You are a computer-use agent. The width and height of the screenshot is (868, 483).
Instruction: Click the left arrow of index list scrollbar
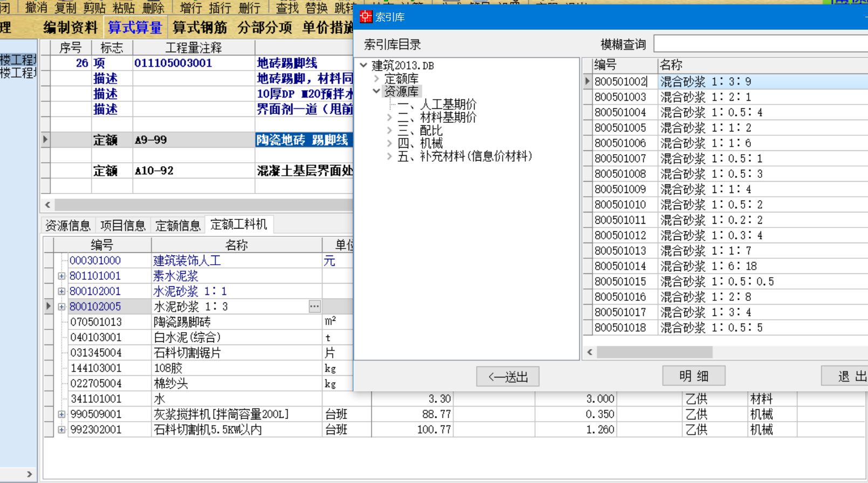click(590, 352)
